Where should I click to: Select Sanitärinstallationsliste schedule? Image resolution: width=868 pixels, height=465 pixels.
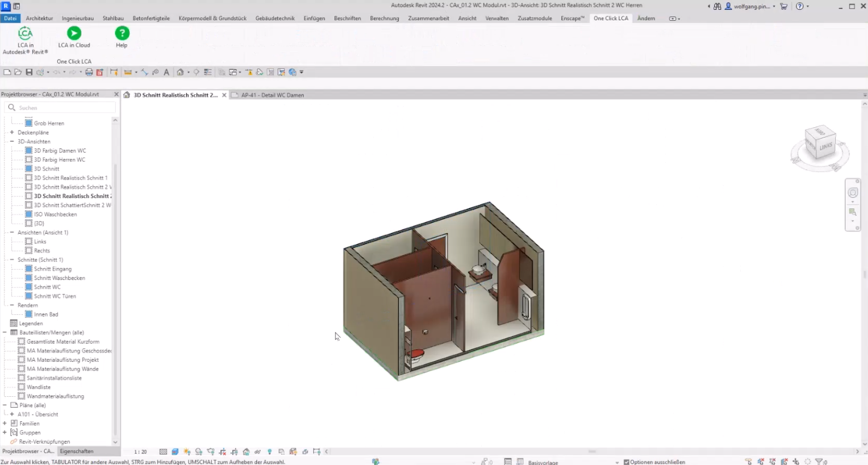click(x=54, y=378)
